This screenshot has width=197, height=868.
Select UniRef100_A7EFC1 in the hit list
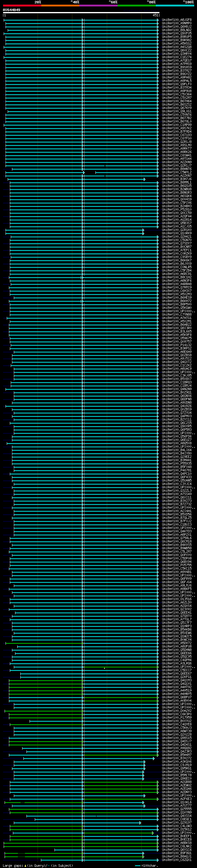click(x=176, y=250)
